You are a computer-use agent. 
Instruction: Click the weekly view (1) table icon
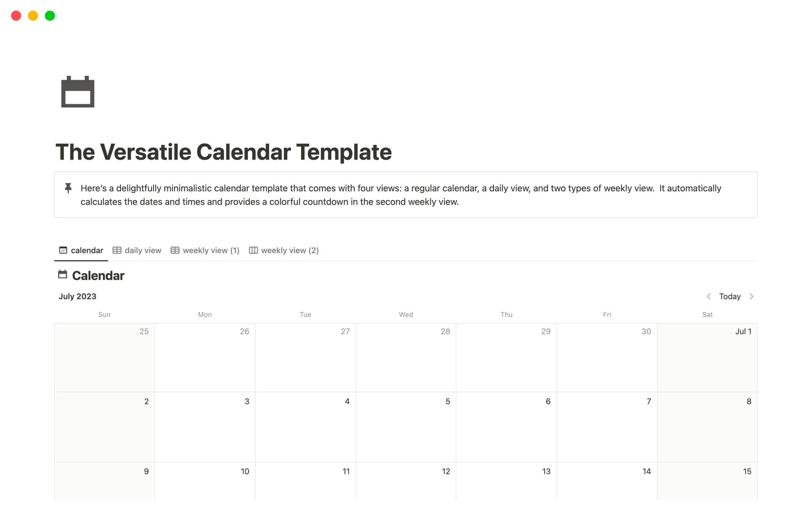click(x=174, y=250)
